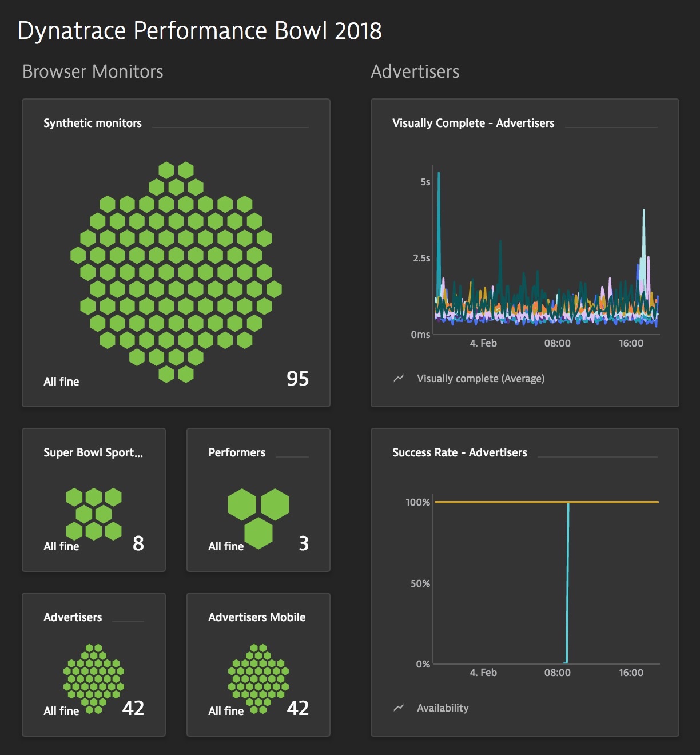Click the 08:00 label in Success Rate chart
This screenshot has height=755, width=700.
[558, 673]
